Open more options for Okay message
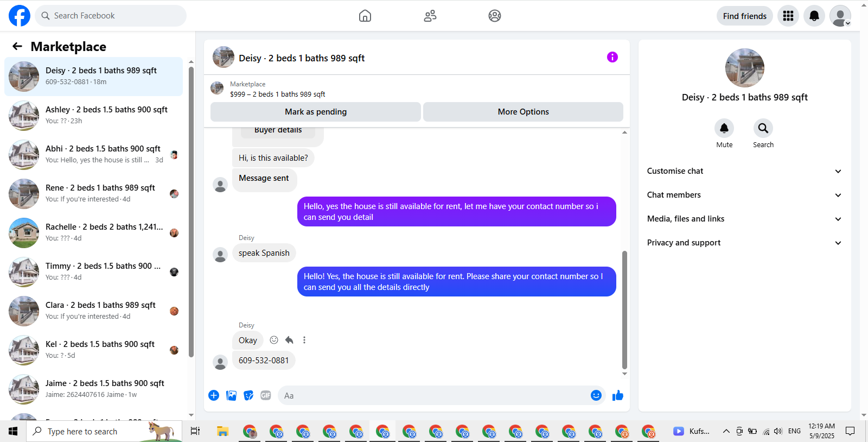This screenshot has width=868, height=442. (x=304, y=340)
